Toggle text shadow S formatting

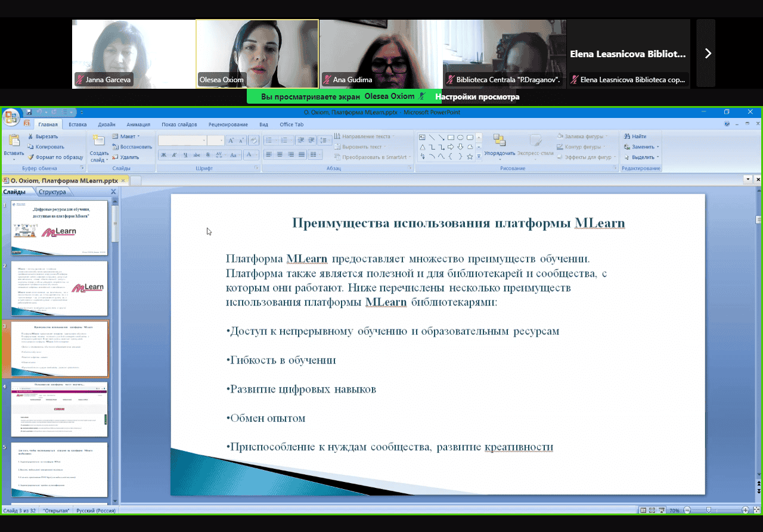click(207, 155)
